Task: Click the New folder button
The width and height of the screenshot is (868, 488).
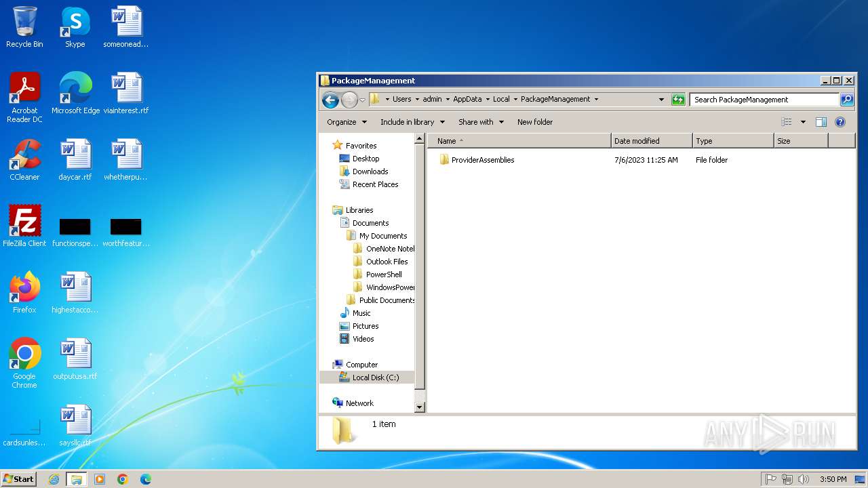Action: [535, 122]
